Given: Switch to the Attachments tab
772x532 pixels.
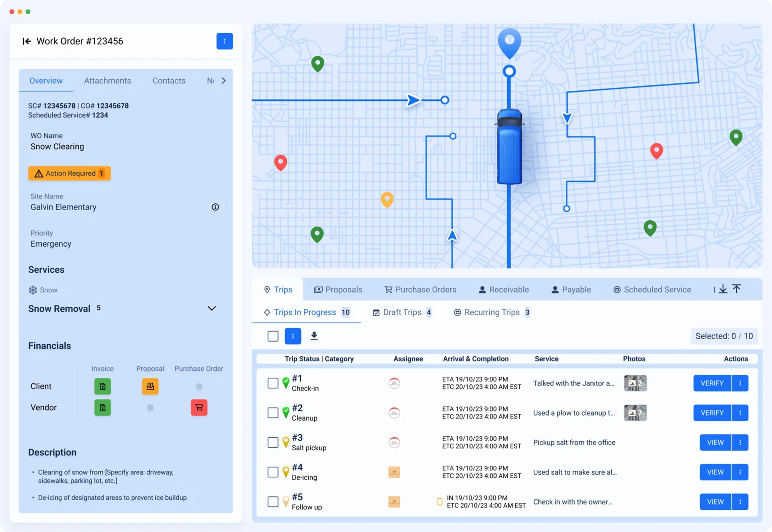Looking at the screenshot, I should tap(107, 81).
